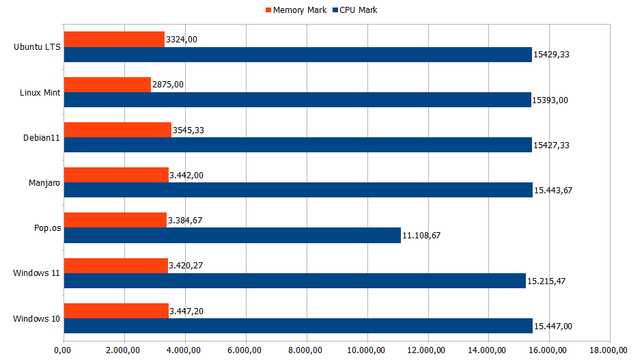The image size is (644, 362).
Task: Click the Windows 10 axis label
Action: [x=37, y=319]
